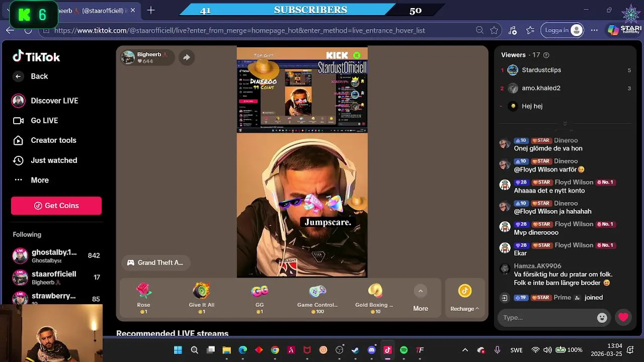The image size is (644, 362).
Task: Click the TikTok logo
Action: 36,57
